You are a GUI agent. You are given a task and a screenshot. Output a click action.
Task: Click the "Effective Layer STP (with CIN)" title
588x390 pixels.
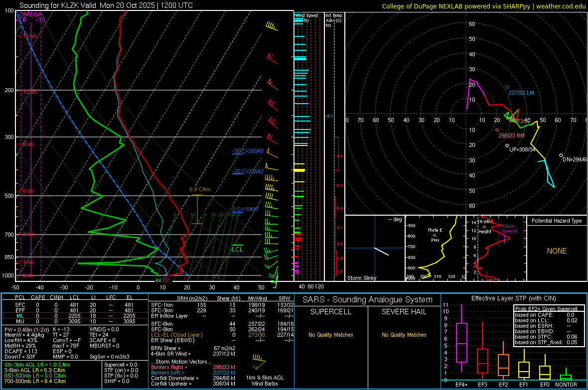(x=514, y=298)
